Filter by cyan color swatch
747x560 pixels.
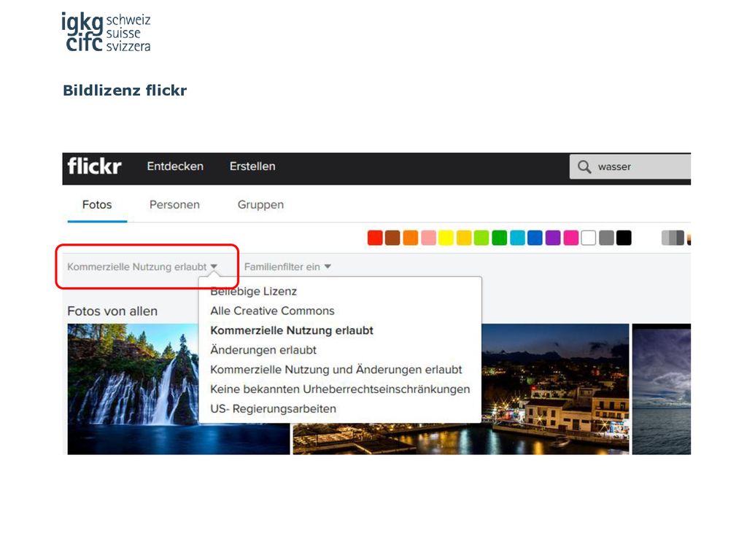(x=517, y=238)
